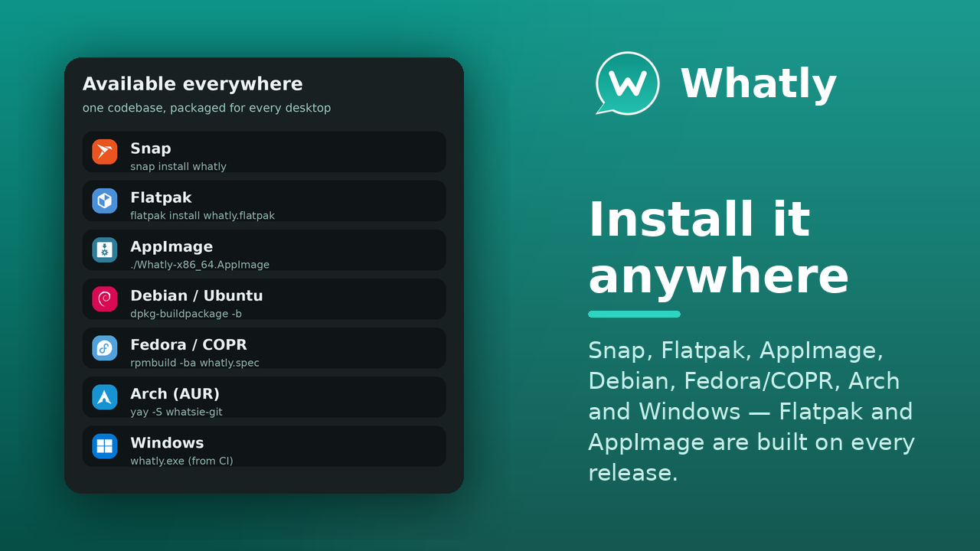This screenshot has height=551, width=980.
Task: Select the 'Snap' row title
Action: (151, 148)
